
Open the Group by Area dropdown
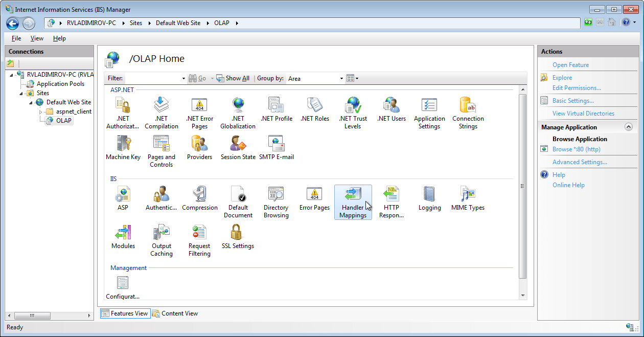[x=341, y=78]
